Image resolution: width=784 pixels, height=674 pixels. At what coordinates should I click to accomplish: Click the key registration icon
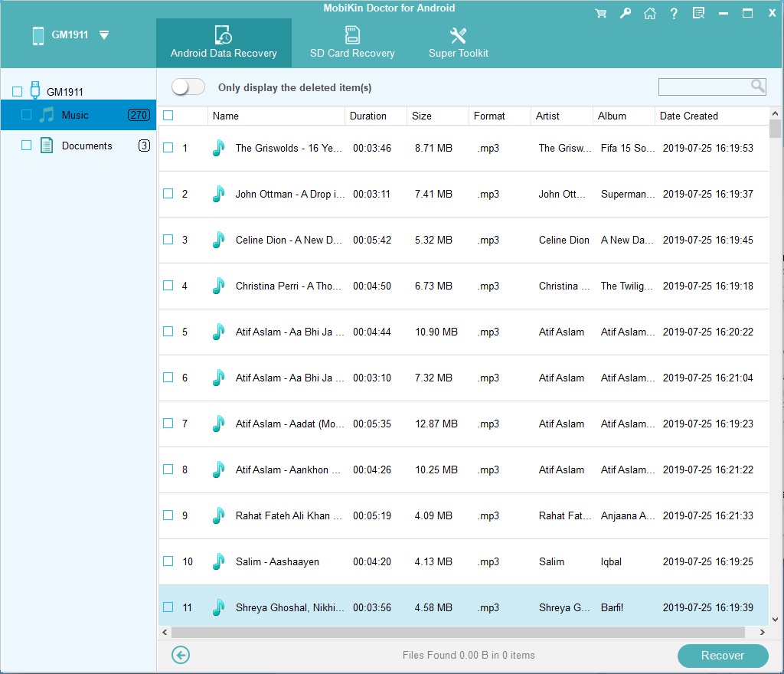pyautogui.click(x=626, y=14)
